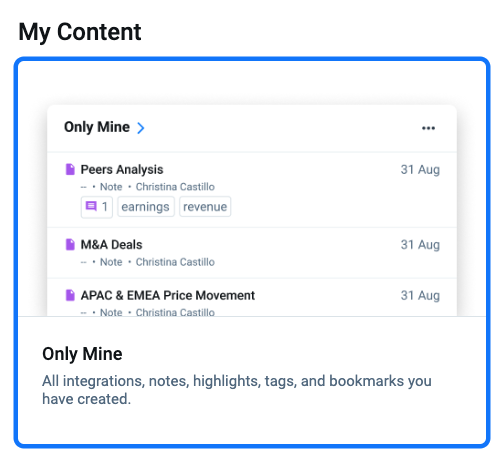Click the purple note icon beside Peers Analysis

[x=70, y=169]
